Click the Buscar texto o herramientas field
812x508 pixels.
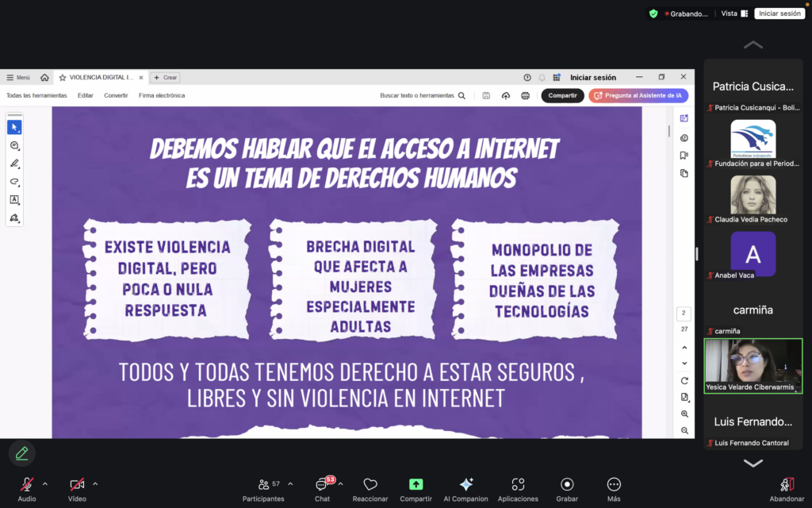tap(417, 95)
